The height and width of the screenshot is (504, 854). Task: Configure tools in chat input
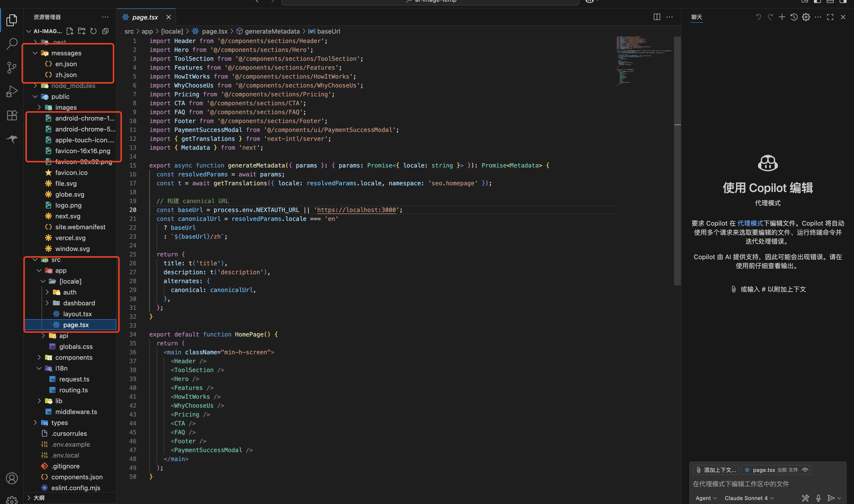click(x=805, y=498)
